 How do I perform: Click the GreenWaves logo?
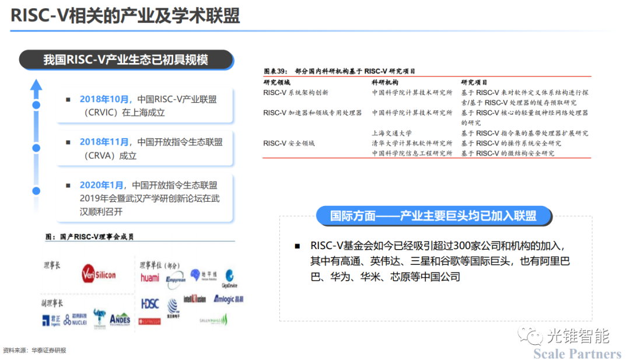(x=214, y=319)
